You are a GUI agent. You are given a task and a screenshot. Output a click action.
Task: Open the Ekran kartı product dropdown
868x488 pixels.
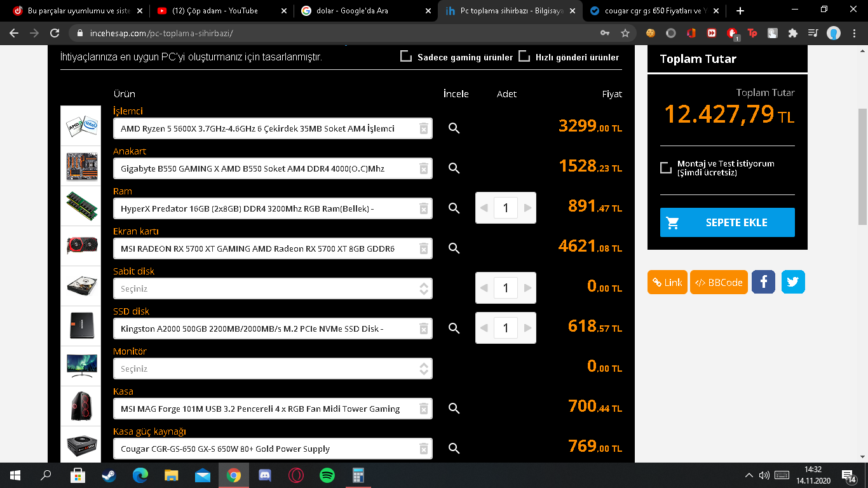pos(273,248)
